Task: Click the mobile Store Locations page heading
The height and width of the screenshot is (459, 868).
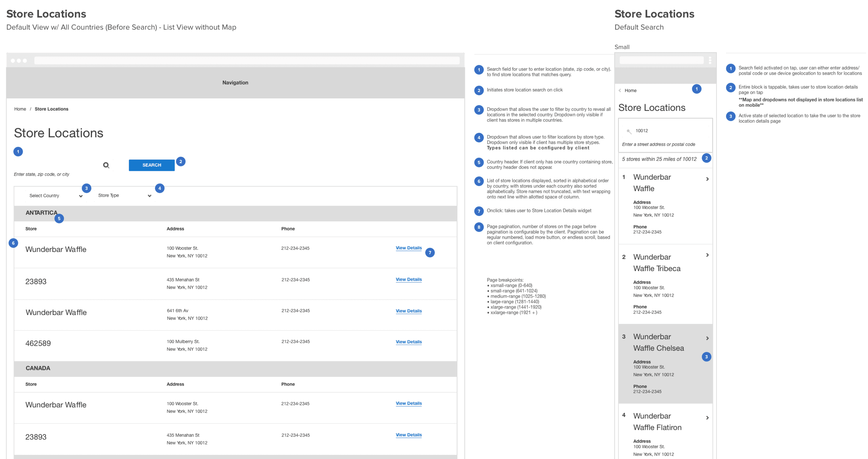Action: pos(652,108)
